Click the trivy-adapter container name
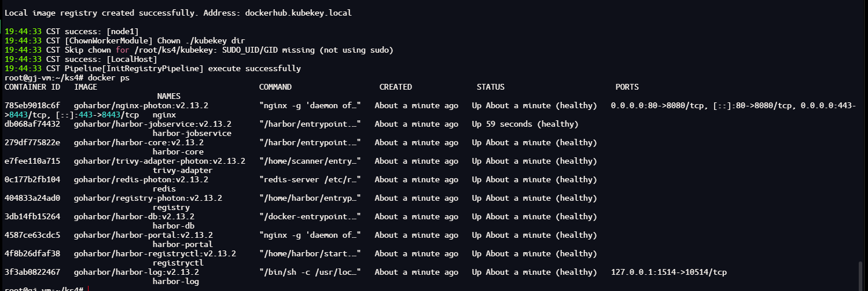The image size is (868, 291). point(182,170)
